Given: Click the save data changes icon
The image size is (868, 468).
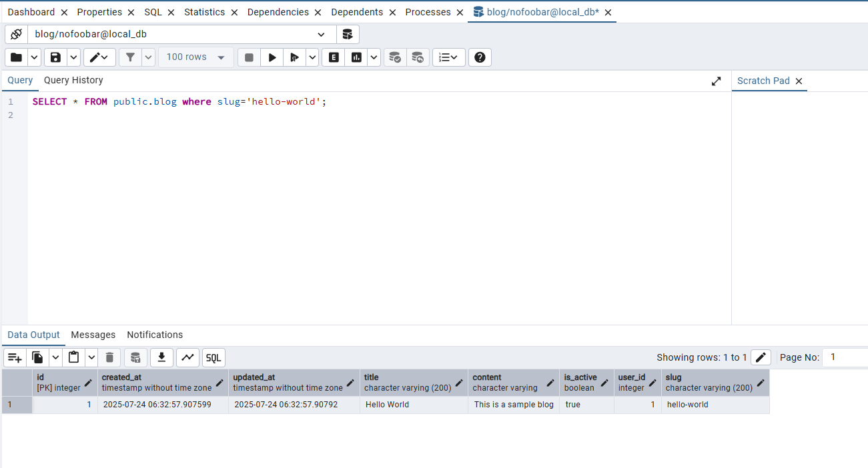Looking at the screenshot, I should 135,357.
